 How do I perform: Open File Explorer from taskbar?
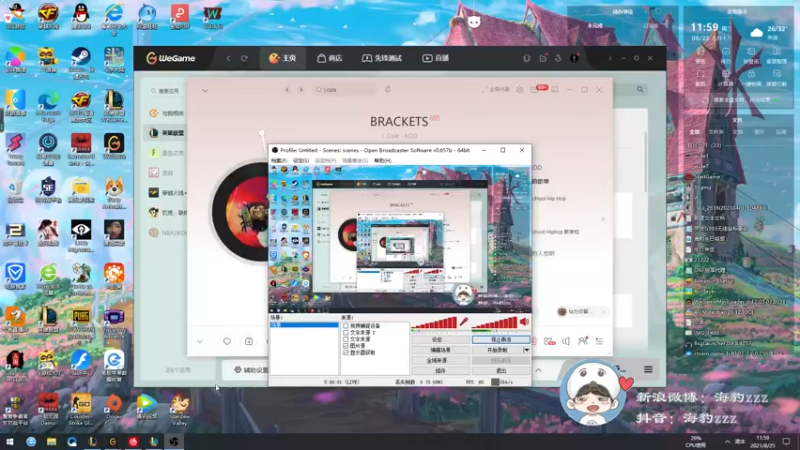pyautogui.click(x=52, y=441)
